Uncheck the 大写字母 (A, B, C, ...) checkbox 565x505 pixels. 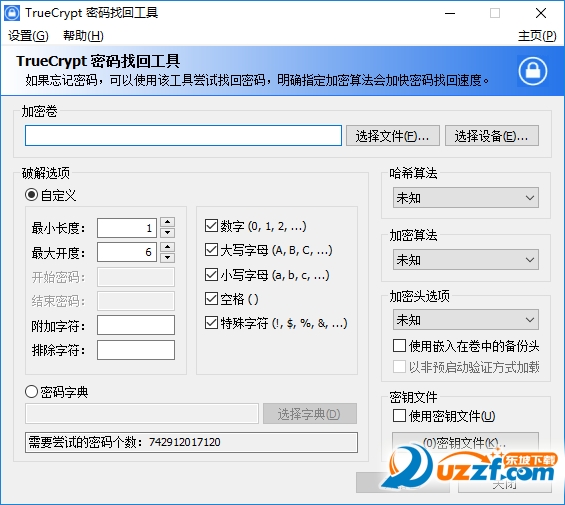tap(211, 249)
